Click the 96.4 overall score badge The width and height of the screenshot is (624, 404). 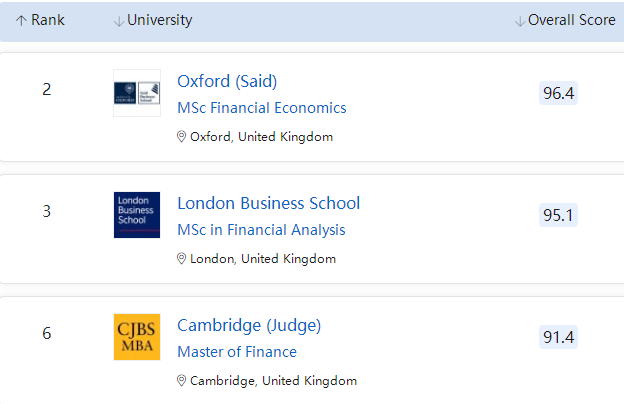coord(558,93)
